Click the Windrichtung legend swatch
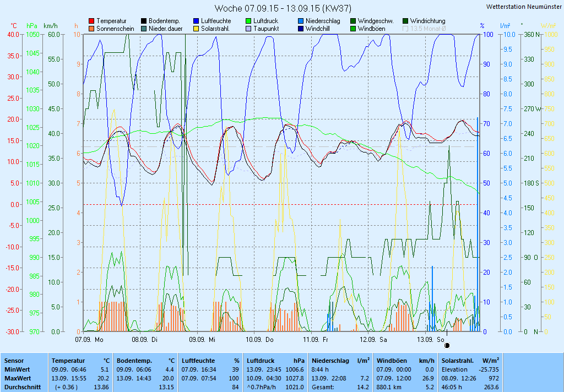This screenshot has width=564, height=392. point(405,21)
